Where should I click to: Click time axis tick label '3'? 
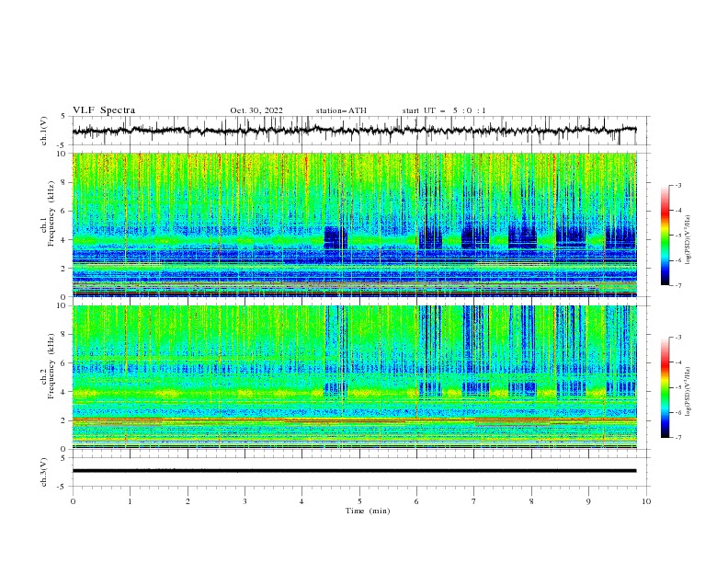coord(245,501)
